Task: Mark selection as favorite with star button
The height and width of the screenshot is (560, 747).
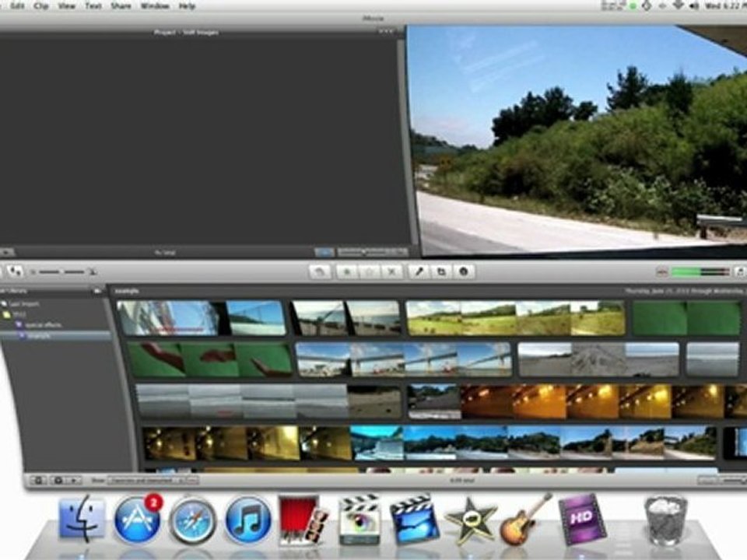Action: (x=347, y=272)
